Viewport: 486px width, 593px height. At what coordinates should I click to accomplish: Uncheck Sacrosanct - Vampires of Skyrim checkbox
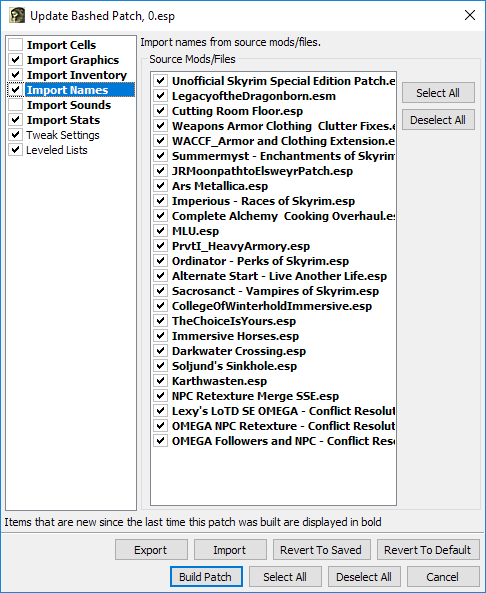pos(160,291)
